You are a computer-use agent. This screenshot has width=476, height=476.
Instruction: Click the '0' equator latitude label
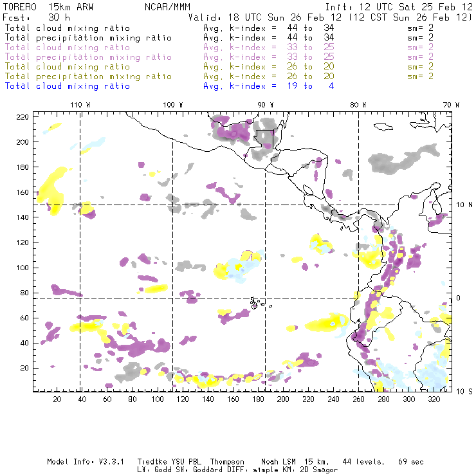coord(459,298)
